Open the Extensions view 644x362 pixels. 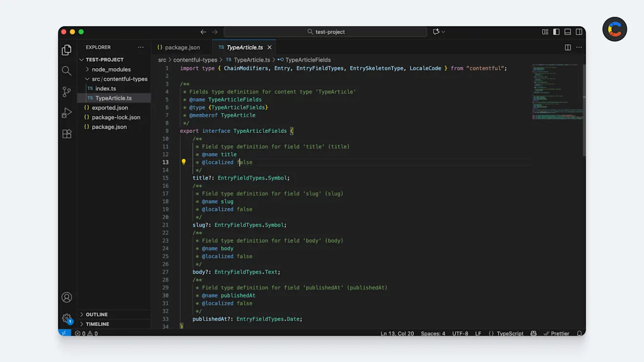coord(66,133)
